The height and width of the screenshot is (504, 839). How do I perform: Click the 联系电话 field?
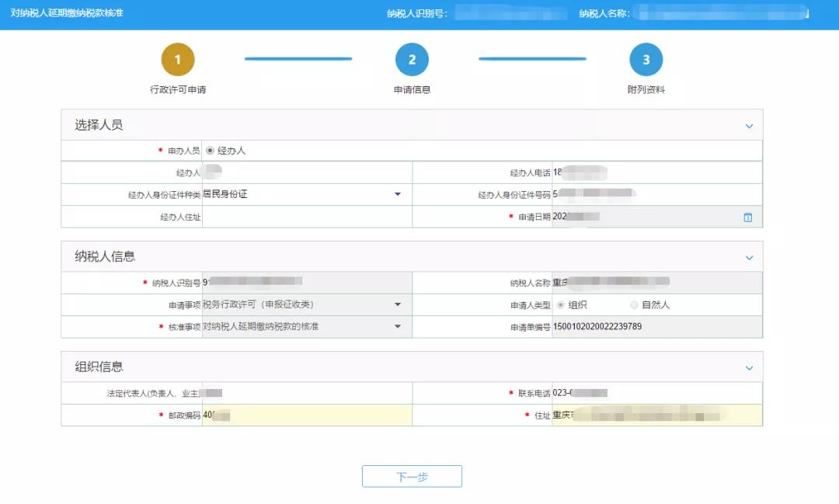(x=656, y=394)
